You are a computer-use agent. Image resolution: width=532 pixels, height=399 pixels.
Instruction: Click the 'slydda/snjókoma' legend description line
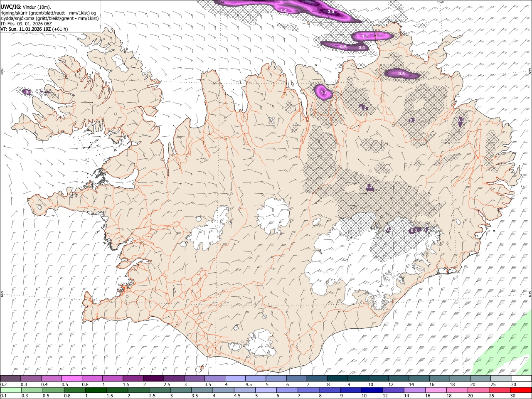[49, 18]
